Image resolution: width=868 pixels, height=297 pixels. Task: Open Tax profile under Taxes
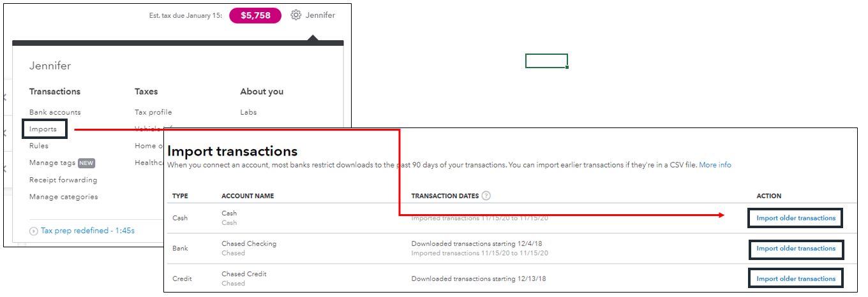pos(153,112)
